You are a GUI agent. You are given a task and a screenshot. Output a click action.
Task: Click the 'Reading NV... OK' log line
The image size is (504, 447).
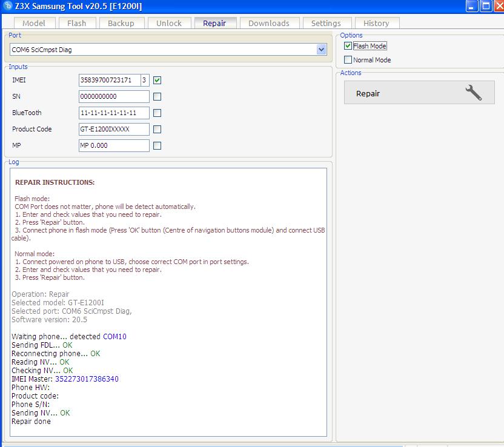pyautogui.click(x=41, y=362)
